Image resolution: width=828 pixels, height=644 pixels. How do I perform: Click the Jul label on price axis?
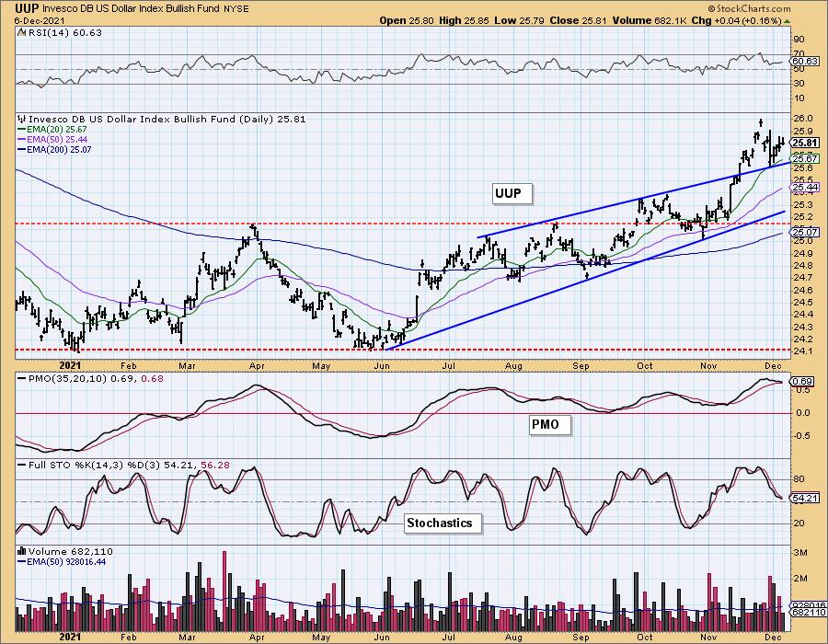(449, 366)
